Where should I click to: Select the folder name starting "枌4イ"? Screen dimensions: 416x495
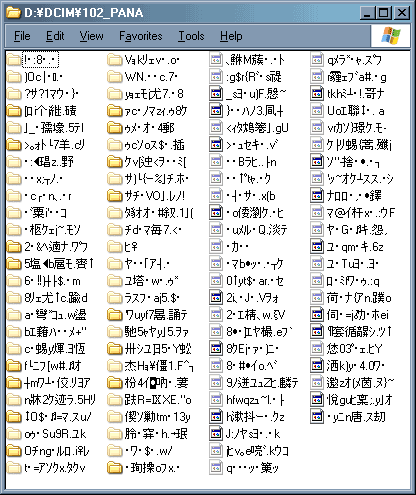[156, 383]
